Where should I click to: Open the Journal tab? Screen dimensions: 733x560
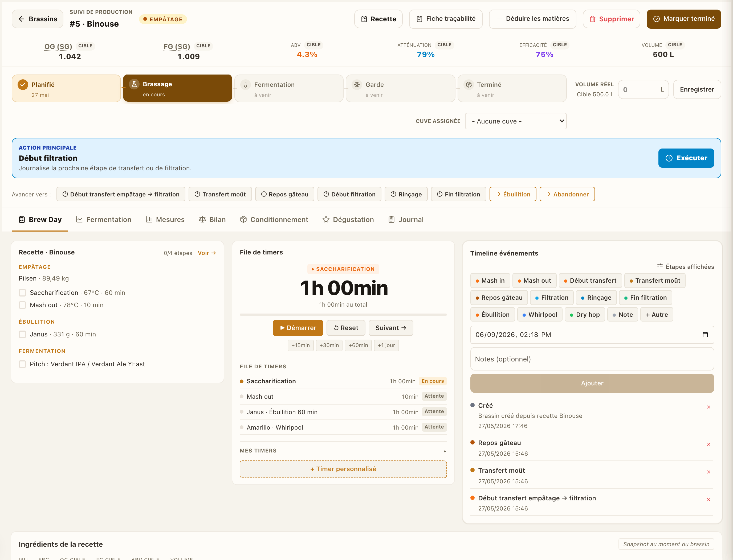[x=406, y=219]
